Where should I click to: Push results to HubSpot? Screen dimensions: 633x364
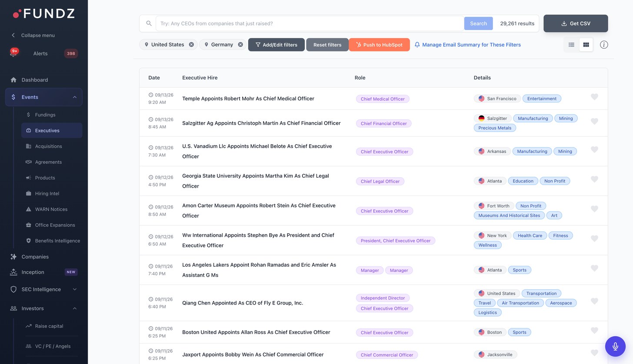point(379,45)
